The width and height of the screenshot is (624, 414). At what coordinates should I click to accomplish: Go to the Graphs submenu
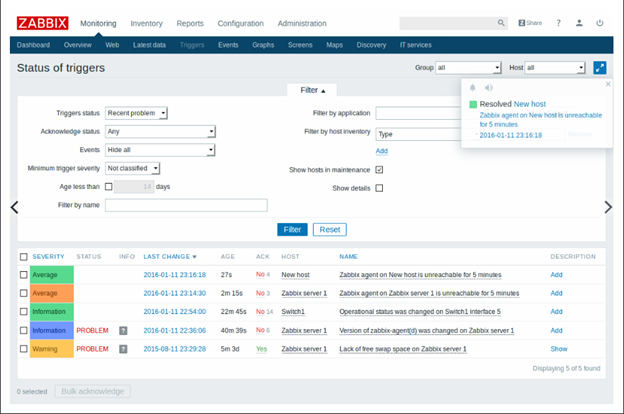263,45
